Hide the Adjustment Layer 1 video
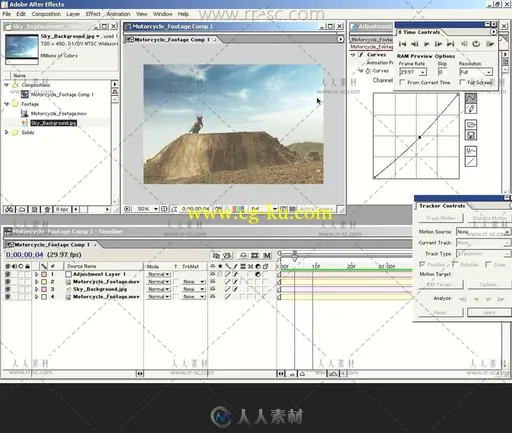512x433 pixels. coord(7,274)
